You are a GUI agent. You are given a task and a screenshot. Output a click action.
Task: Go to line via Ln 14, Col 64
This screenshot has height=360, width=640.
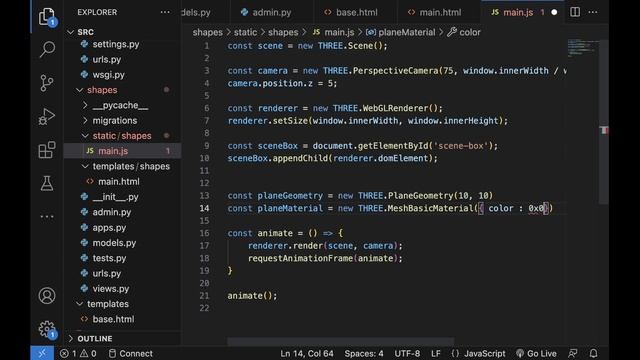(x=307, y=353)
